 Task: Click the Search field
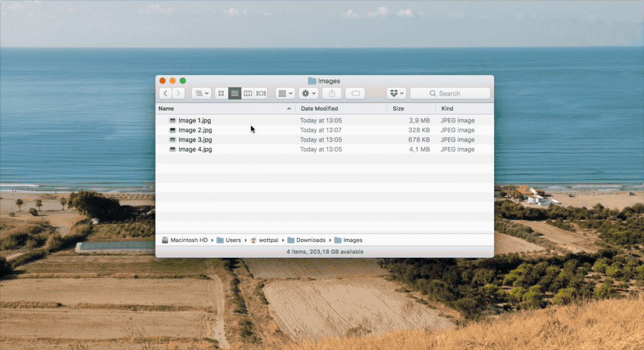pos(450,94)
